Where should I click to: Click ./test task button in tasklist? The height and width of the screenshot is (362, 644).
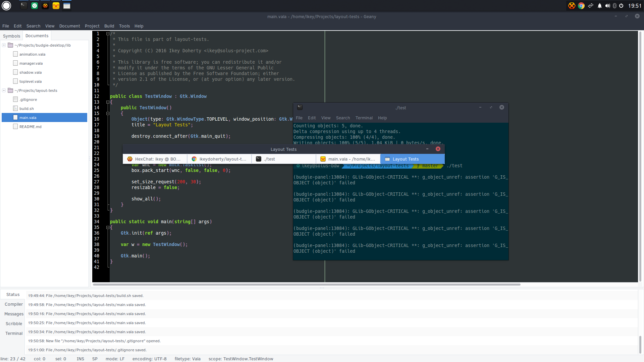284,159
